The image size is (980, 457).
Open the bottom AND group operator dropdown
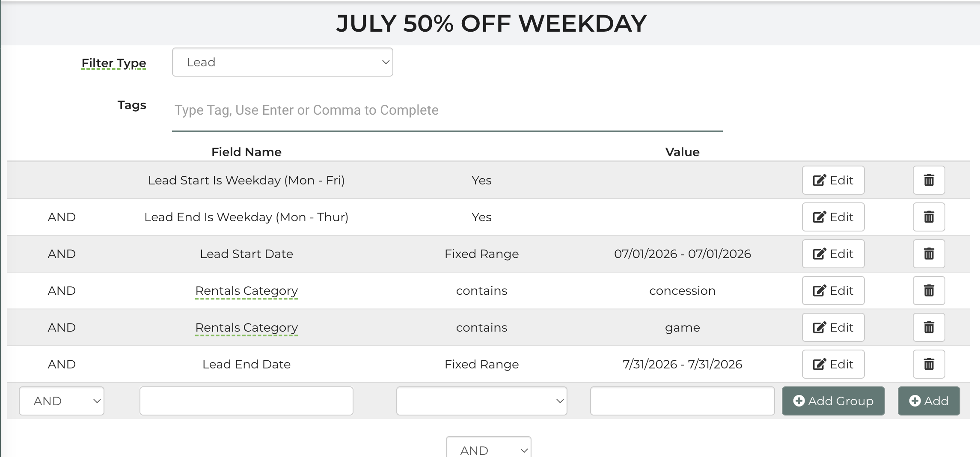488,448
